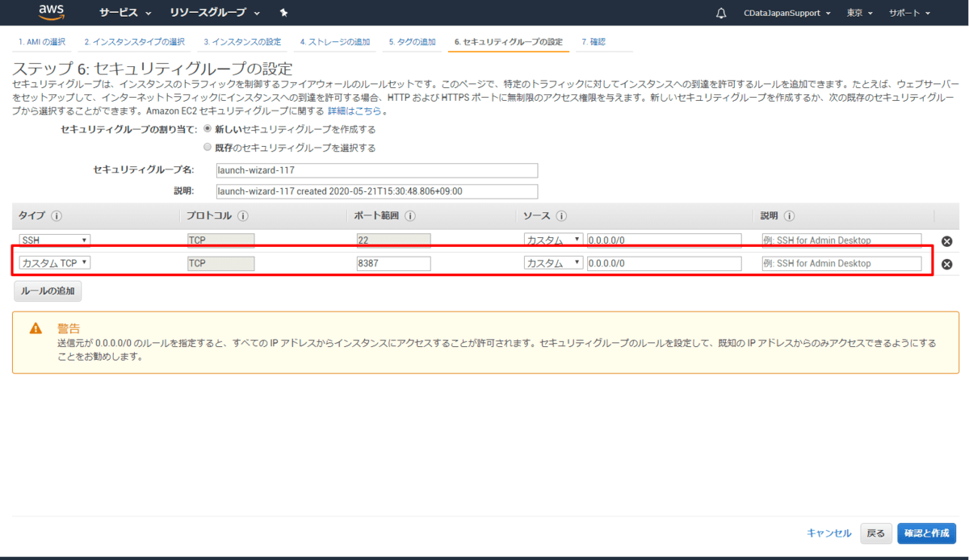The image size is (969, 560).
Task: Click the pin shortcut icon in header
Action: pyautogui.click(x=283, y=13)
